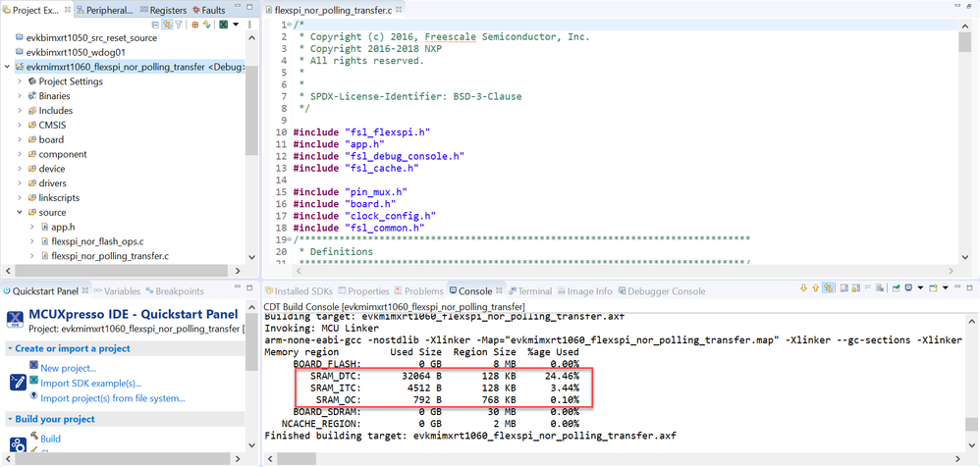Close the flexspi_nor_polling_transfer.c editor tab

pos(400,10)
